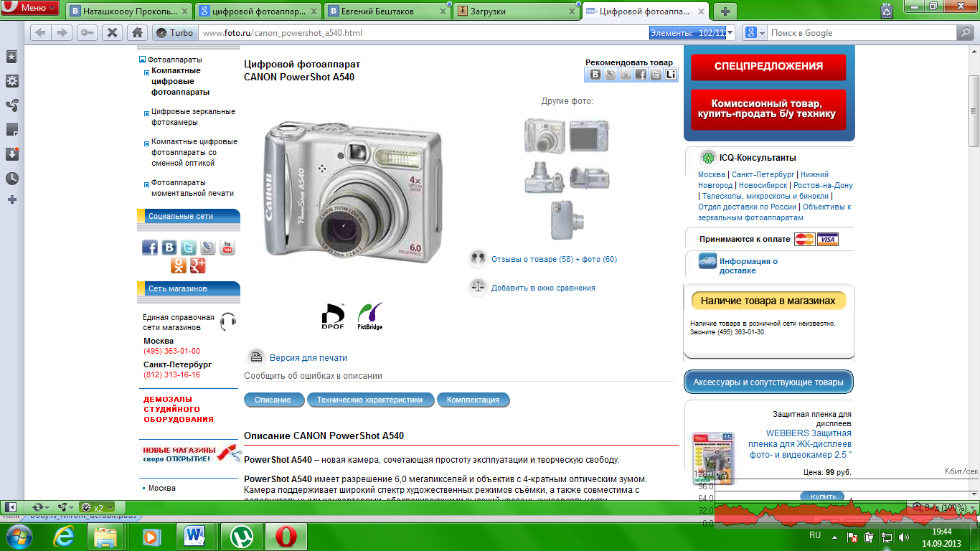Image resolution: width=980 pixels, height=551 pixels.
Task: Add a panel with sidebar plus
Action: 12,199
